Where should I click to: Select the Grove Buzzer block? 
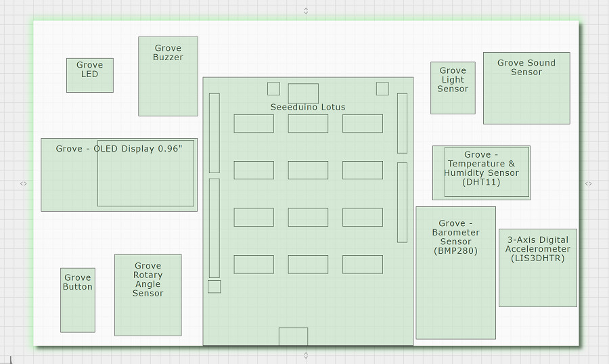168,76
